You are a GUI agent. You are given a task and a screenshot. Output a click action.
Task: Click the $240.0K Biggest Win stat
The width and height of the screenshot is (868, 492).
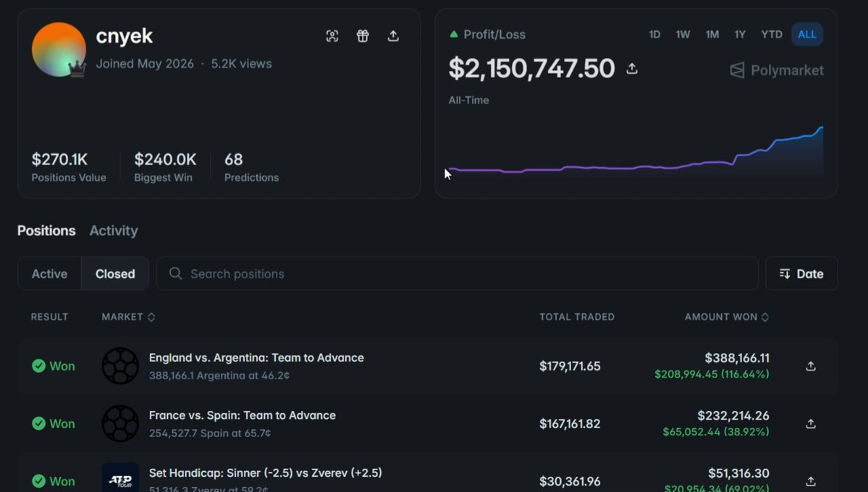click(x=165, y=167)
